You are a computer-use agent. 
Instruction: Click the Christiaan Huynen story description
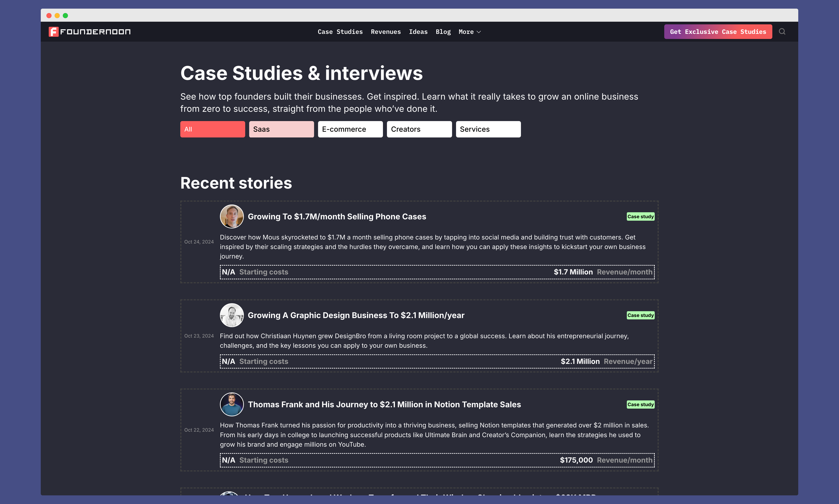(424, 341)
